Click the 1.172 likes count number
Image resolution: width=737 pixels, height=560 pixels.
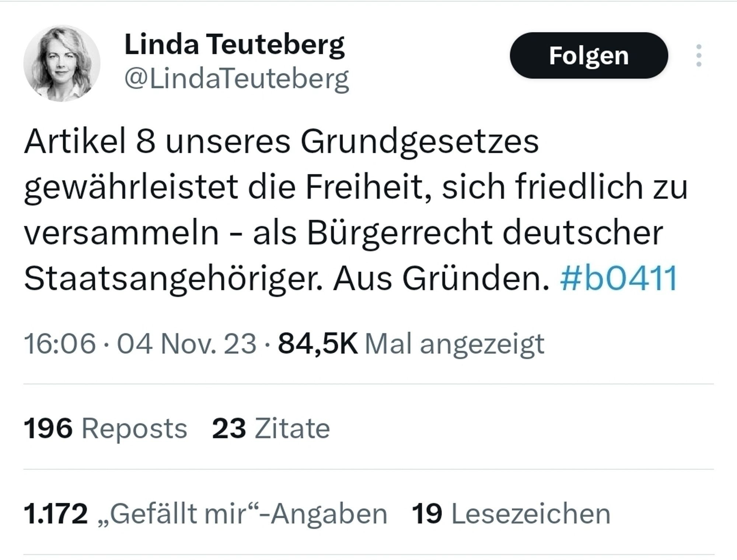point(56,514)
